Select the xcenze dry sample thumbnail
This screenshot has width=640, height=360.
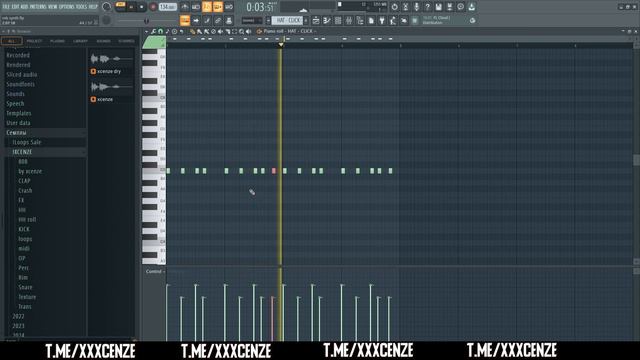click(x=111, y=59)
